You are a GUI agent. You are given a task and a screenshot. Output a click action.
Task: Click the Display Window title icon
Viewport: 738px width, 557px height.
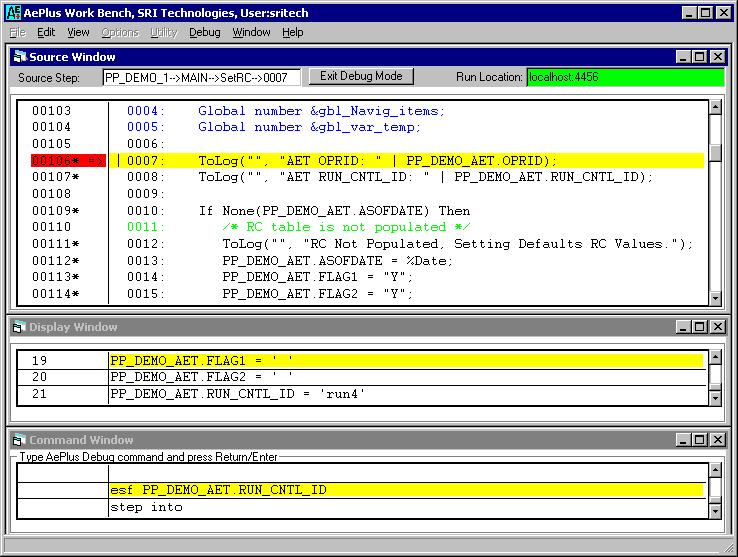click(19, 327)
